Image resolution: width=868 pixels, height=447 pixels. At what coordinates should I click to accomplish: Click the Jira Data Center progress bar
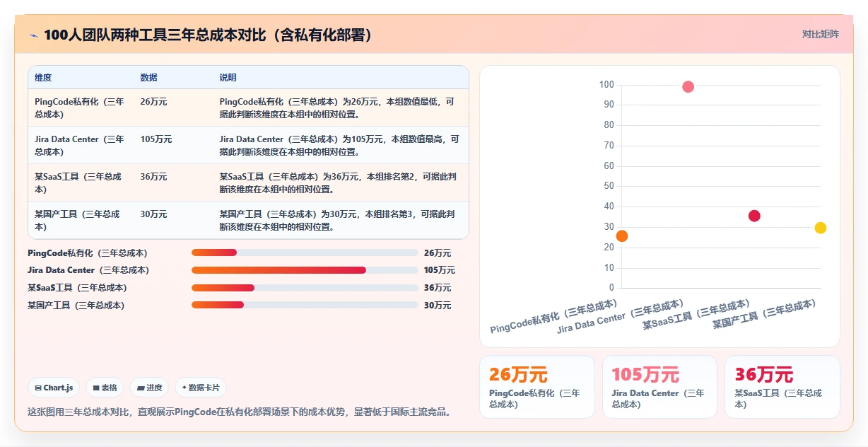(x=305, y=270)
